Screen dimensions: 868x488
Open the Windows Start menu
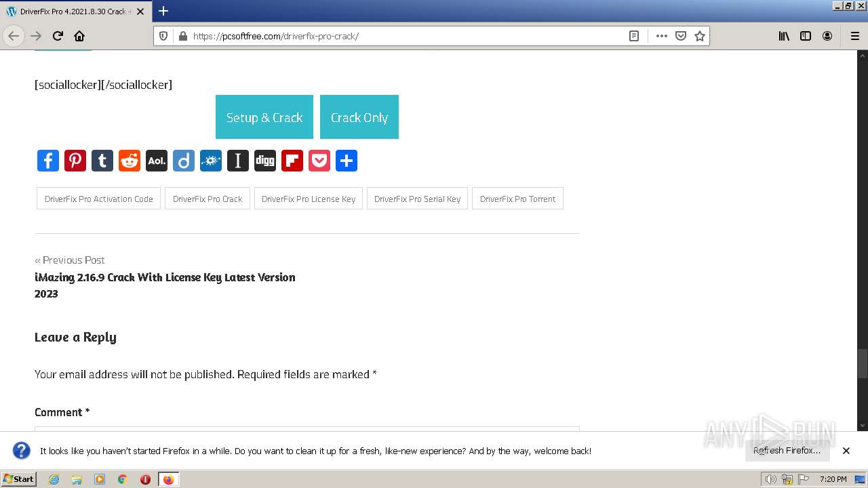pos(19,479)
